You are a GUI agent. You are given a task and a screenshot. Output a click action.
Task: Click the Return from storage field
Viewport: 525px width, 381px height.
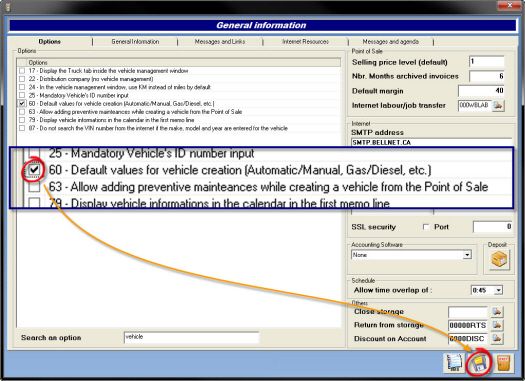coord(468,325)
